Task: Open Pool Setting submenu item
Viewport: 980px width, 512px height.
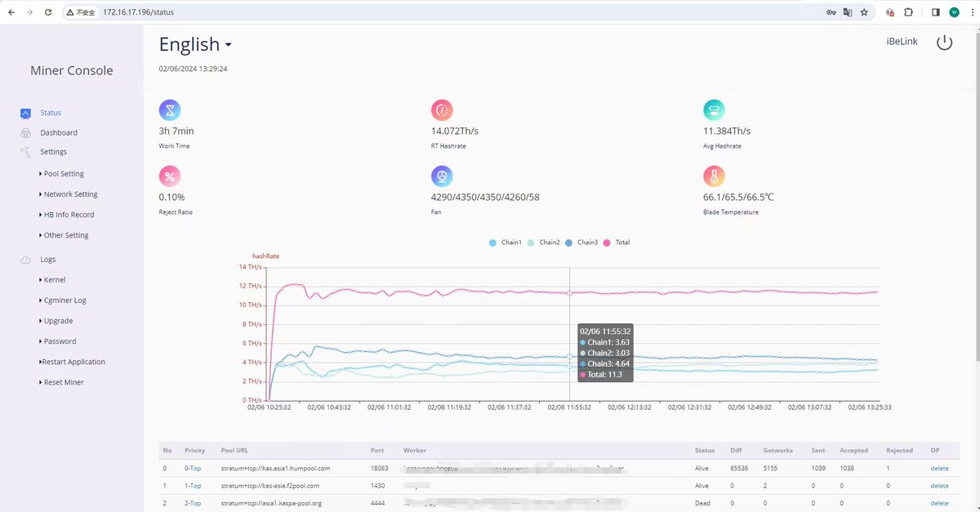Action: (62, 174)
